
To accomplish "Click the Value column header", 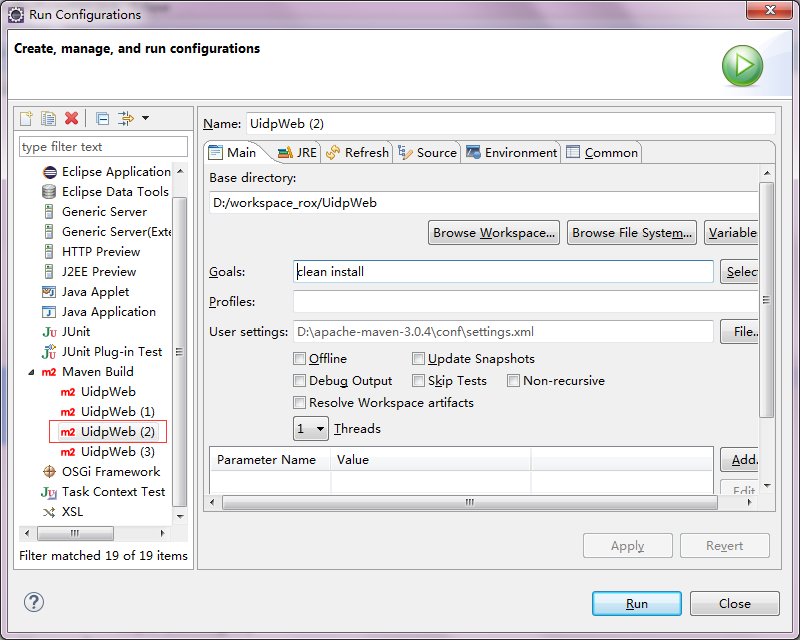I will pos(431,460).
